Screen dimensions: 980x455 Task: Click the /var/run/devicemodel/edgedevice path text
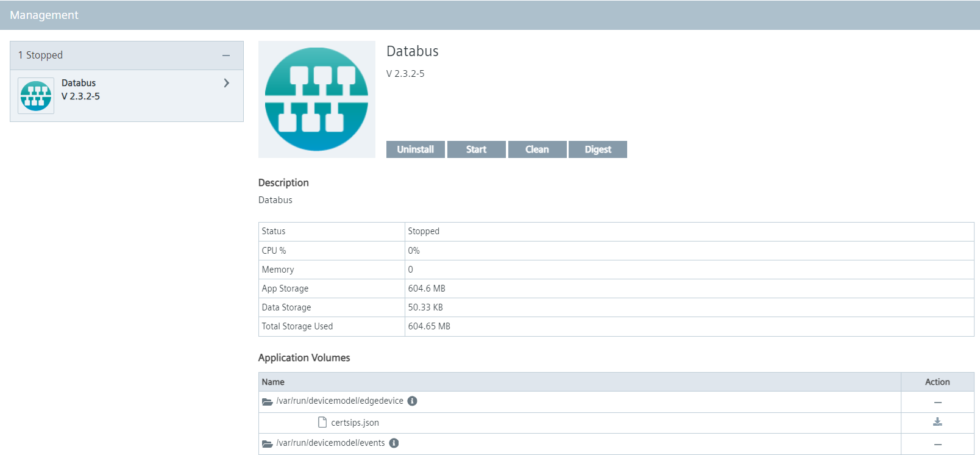(x=339, y=401)
